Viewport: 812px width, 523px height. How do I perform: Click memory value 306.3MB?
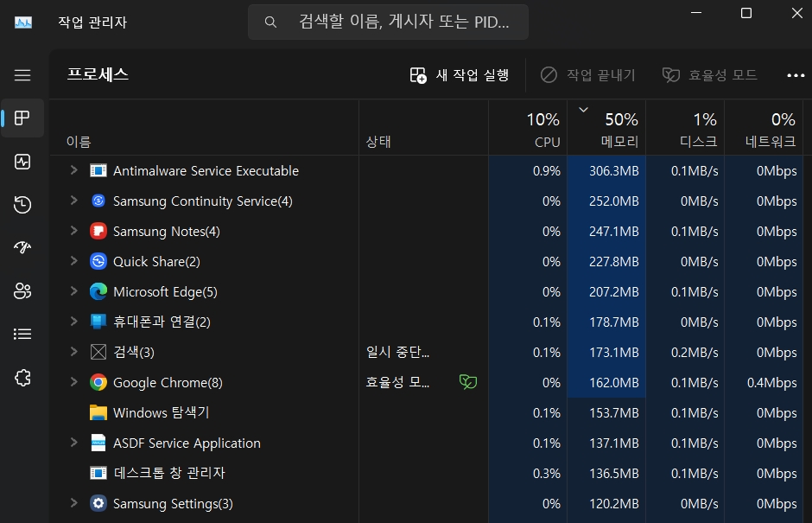click(613, 170)
